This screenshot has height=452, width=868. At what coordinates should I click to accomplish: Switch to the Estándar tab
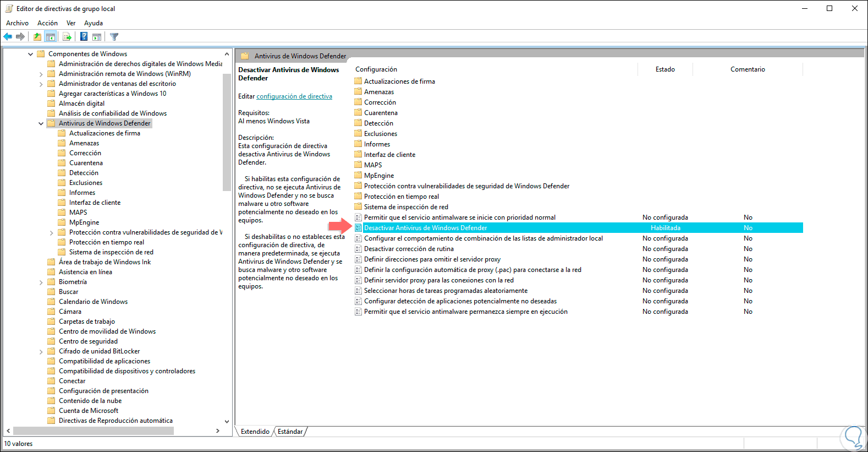(290, 432)
